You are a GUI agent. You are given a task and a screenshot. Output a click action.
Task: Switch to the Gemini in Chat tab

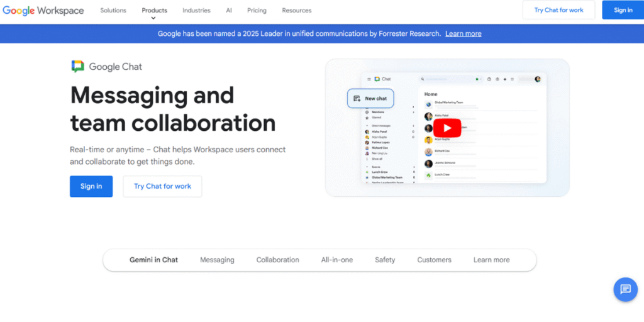point(154,260)
